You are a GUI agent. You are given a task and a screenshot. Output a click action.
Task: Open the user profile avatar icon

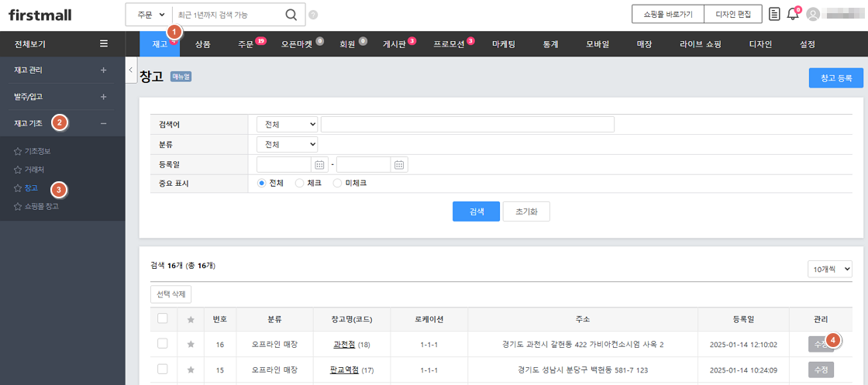(x=813, y=14)
